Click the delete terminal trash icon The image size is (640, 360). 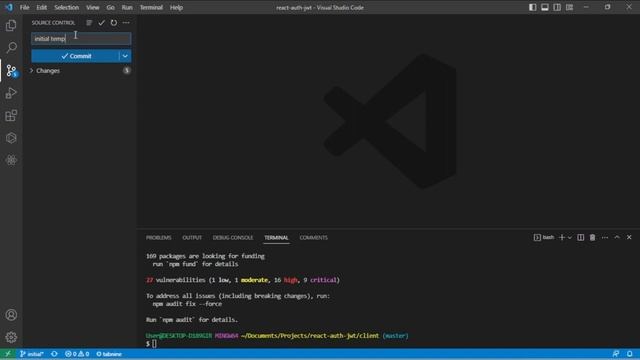coord(592,238)
